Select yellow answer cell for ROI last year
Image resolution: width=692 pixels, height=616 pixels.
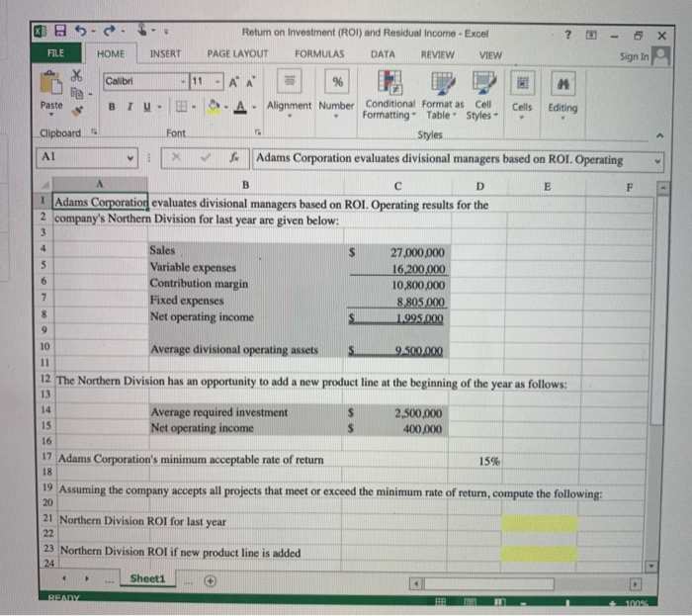click(x=540, y=524)
